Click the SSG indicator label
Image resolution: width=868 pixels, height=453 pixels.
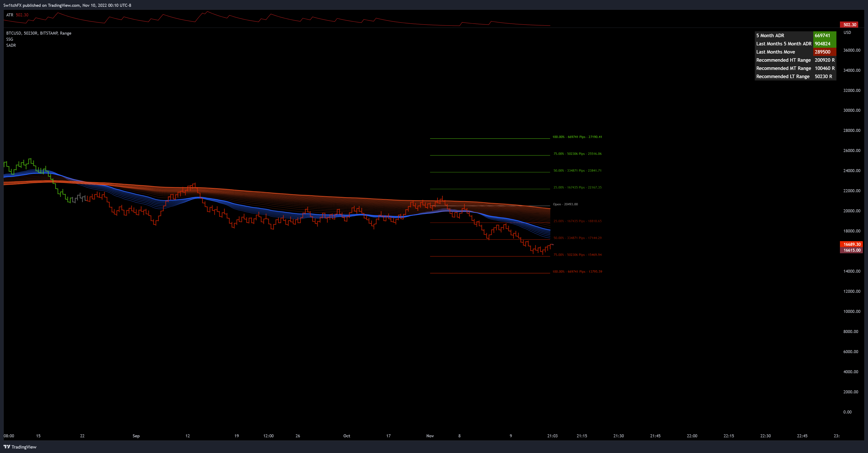point(10,39)
